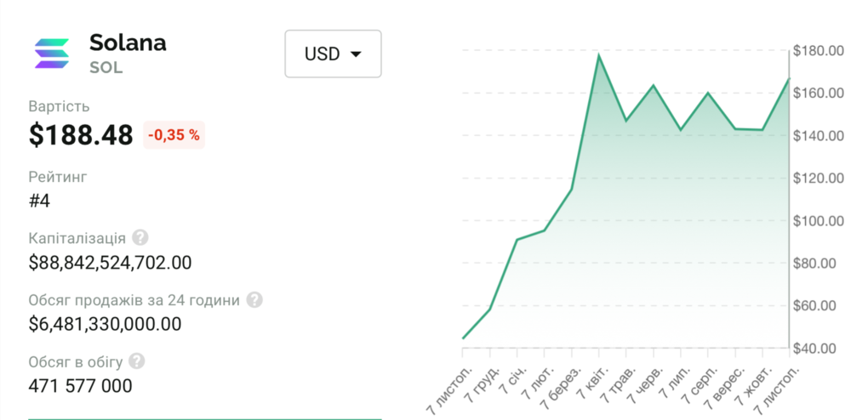
Task: Click the chart peak at 7 квіт.
Action: [x=598, y=55]
